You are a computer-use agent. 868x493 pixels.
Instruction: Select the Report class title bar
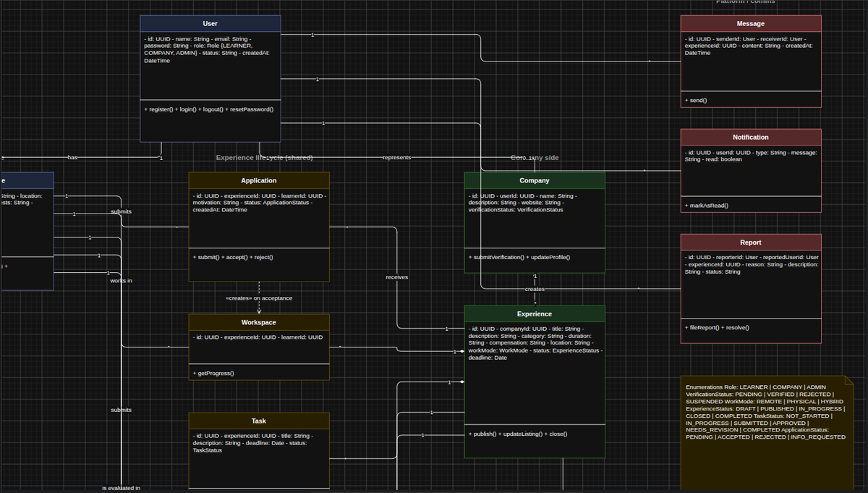click(751, 243)
